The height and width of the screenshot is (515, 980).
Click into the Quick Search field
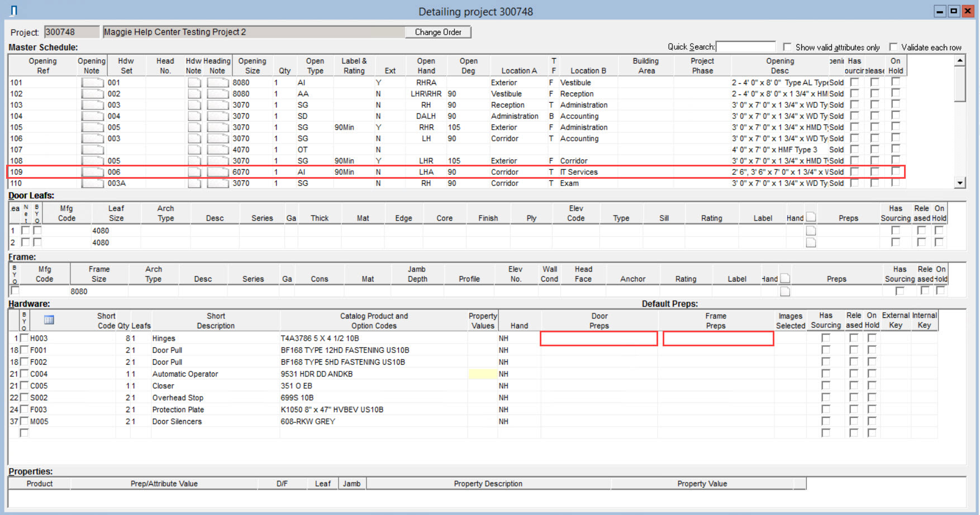coord(745,47)
